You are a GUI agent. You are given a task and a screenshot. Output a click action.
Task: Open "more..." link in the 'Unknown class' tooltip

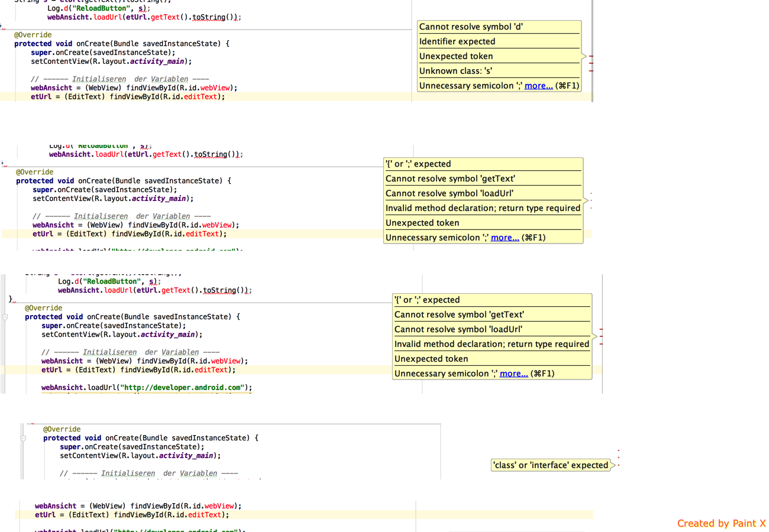tap(538, 86)
